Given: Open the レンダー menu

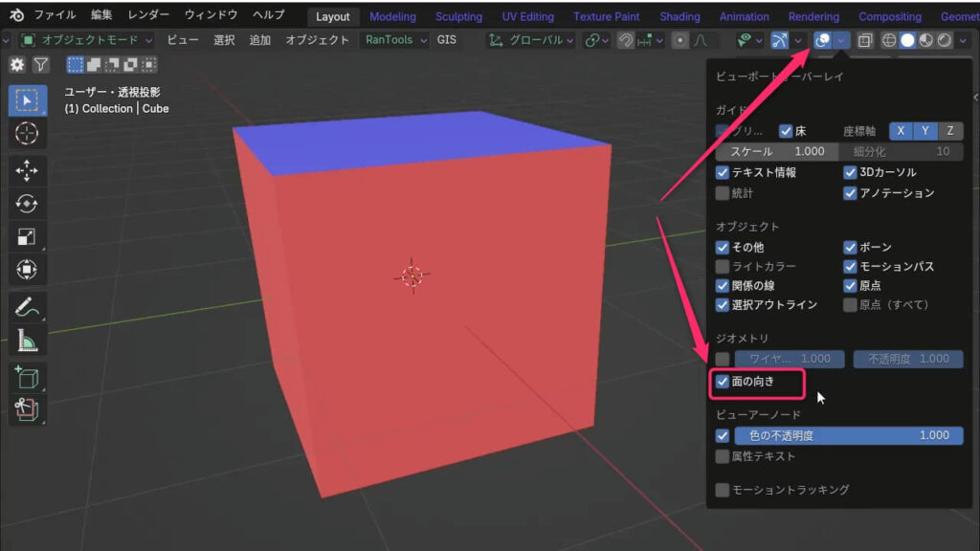Looking at the screenshot, I should [148, 15].
